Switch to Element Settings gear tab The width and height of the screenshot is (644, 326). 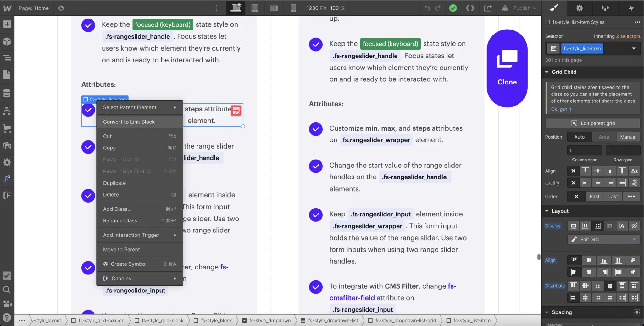[x=580, y=8]
